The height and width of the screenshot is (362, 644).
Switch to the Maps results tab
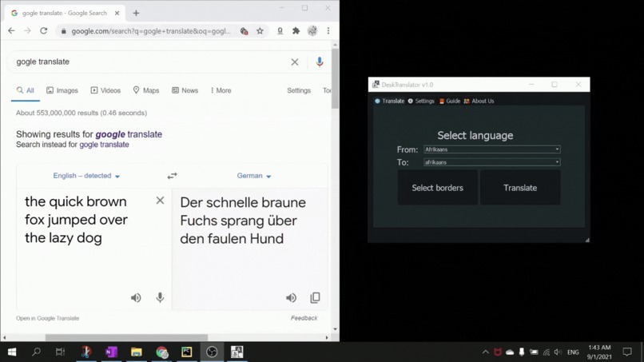click(x=145, y=90)
